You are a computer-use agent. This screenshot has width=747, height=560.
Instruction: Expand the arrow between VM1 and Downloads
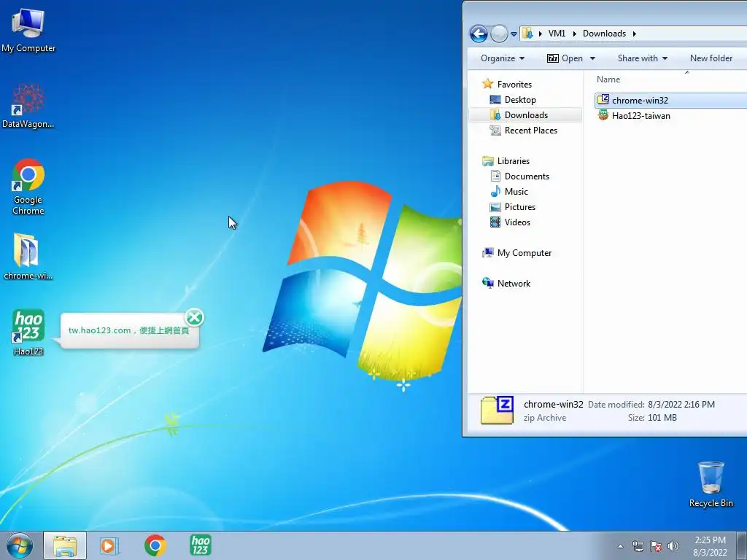coord(574,34)
